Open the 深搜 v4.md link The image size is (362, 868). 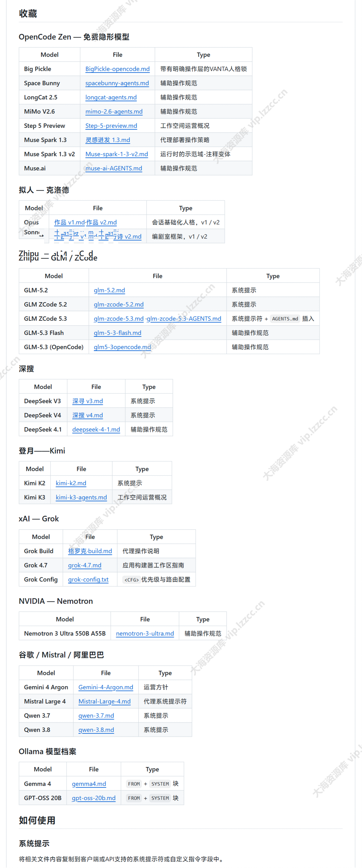pos(88,415)
